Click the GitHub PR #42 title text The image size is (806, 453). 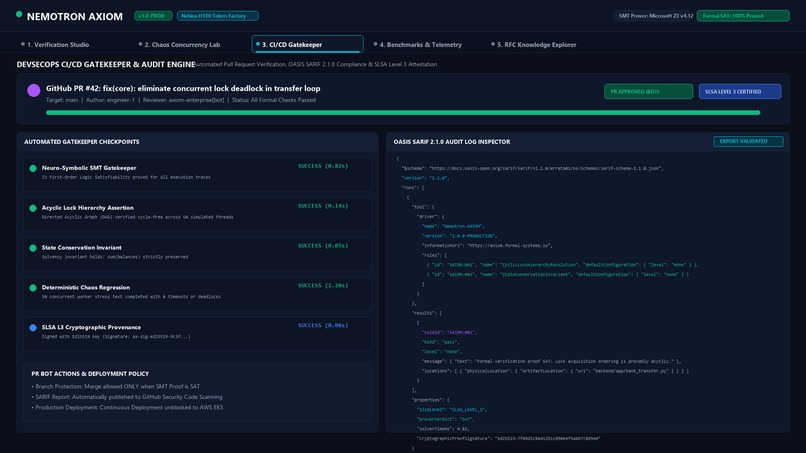pos(183,88)
